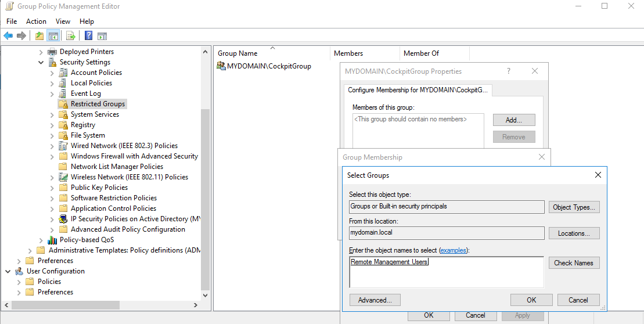The width and height of the screenshot is (644, 324).
Task: Click OK in CockpitGroup Properties dialog
Action: click(x=429, y=315)
